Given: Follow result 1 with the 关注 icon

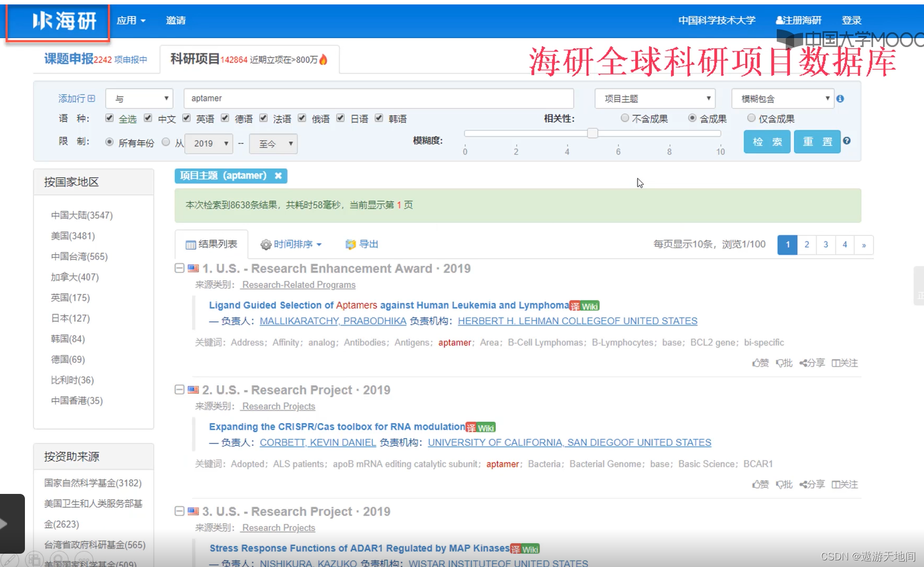Looking at the screenshot, I should 845,363.
